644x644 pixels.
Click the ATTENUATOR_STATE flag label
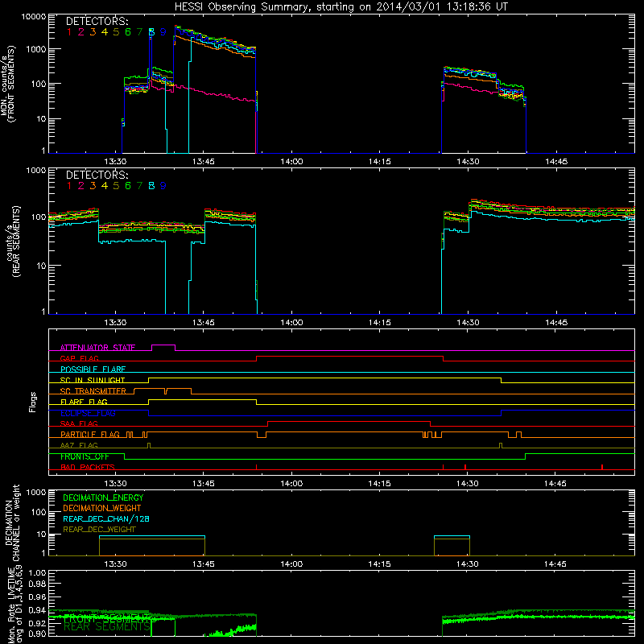point(97,348)
